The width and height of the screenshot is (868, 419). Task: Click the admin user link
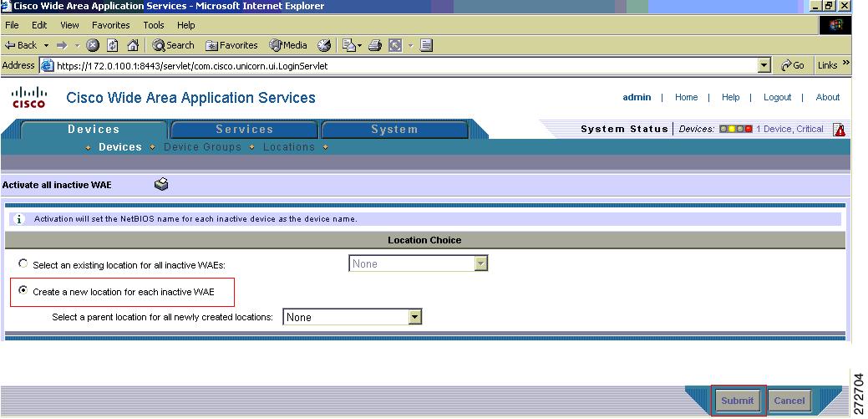637,97
